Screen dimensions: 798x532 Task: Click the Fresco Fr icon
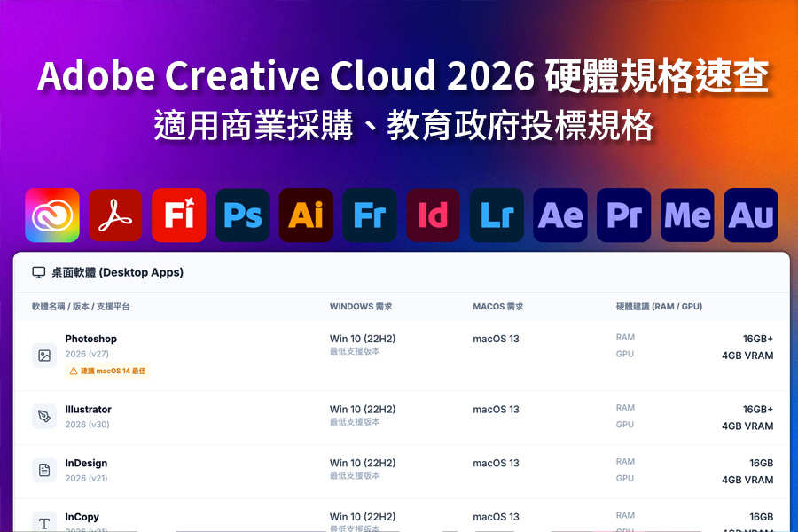point(370,215)
